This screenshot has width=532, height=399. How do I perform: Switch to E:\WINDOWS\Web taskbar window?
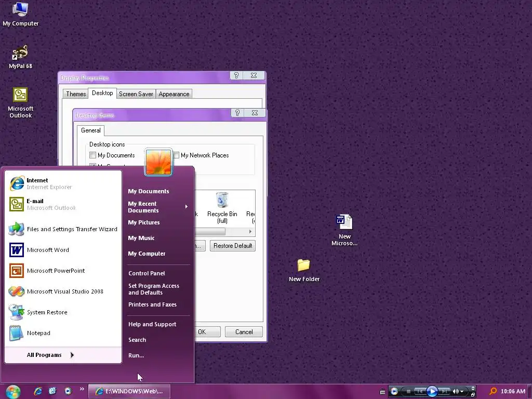click(x=129, y=391)
